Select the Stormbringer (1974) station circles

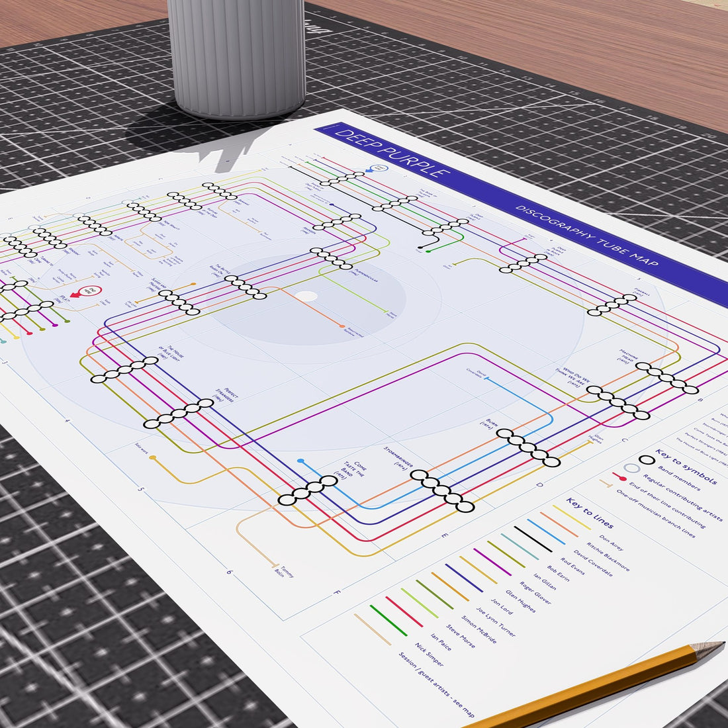point(442,491)
